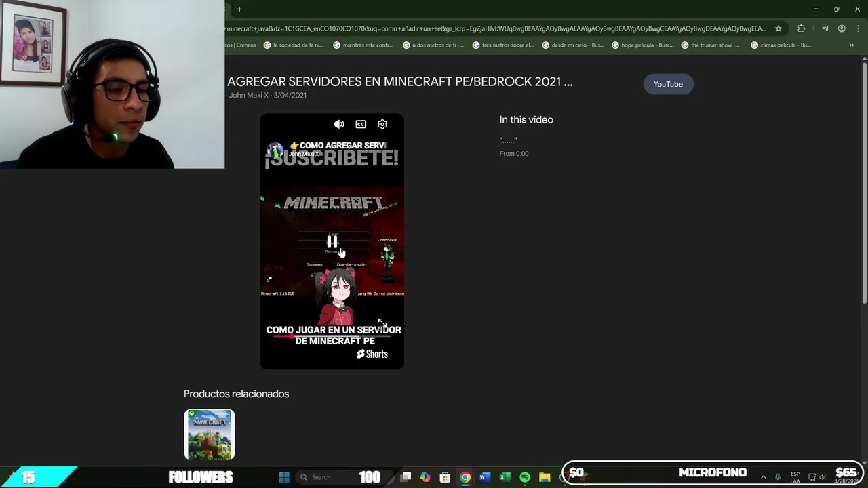Open network status in system tray
868x488 pixels.
click(812, 477)
